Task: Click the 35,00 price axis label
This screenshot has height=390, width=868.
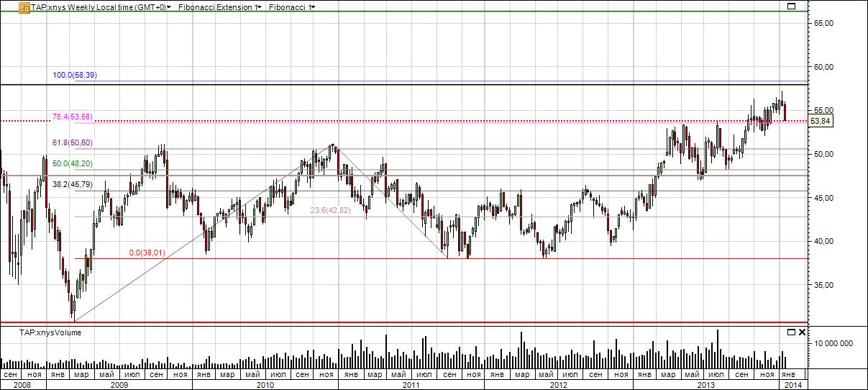Action: 823,285
